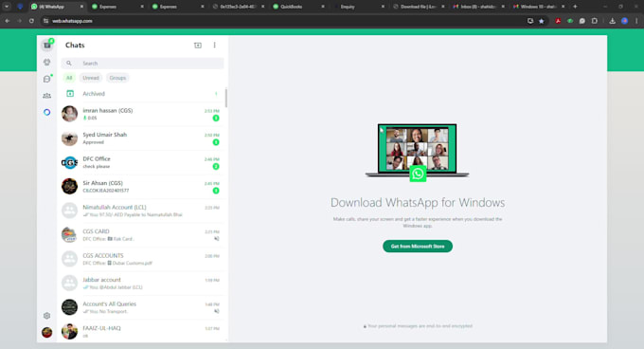Open Sir Ahsan (CGS) chat
This screenshot has height=349, width=644.
(142, 187)
